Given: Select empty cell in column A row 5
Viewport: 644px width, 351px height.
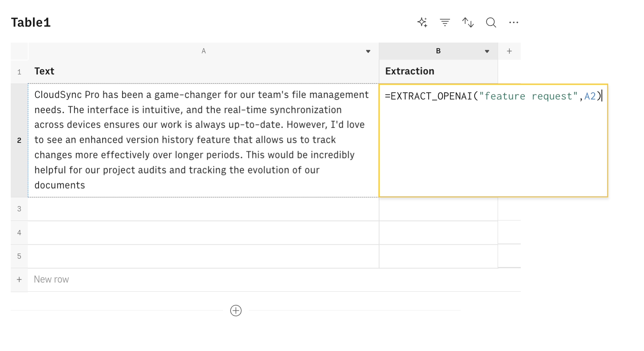Looking at the screenshot, I should click(x=204, y=256).
